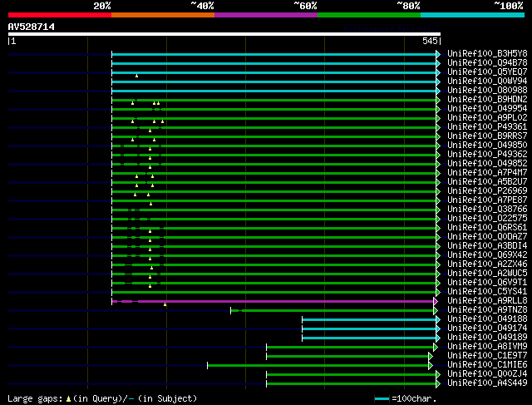Select the UniRef100_A7PE87 label
Image resolution: width=532 pixels, height=405 pixels.
pyautogui.click(x=487, y=200)
